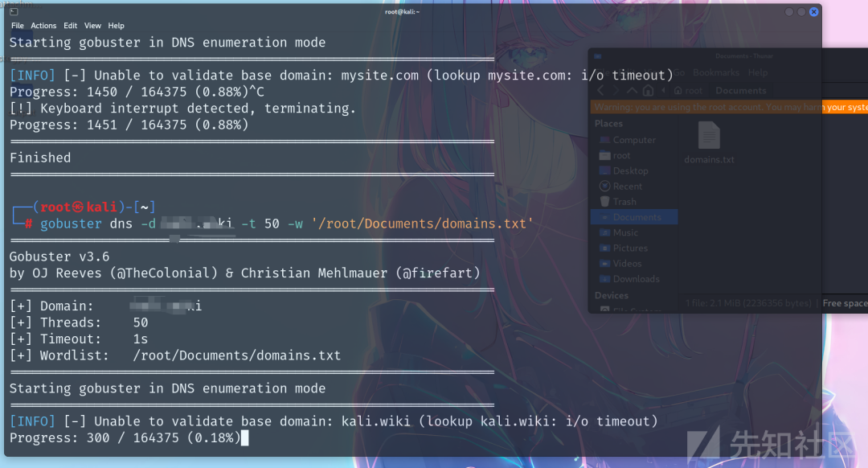Open Trash in the Thunar sidebar
The height and width of the screenshot is (468, 868).
point(634,202)
